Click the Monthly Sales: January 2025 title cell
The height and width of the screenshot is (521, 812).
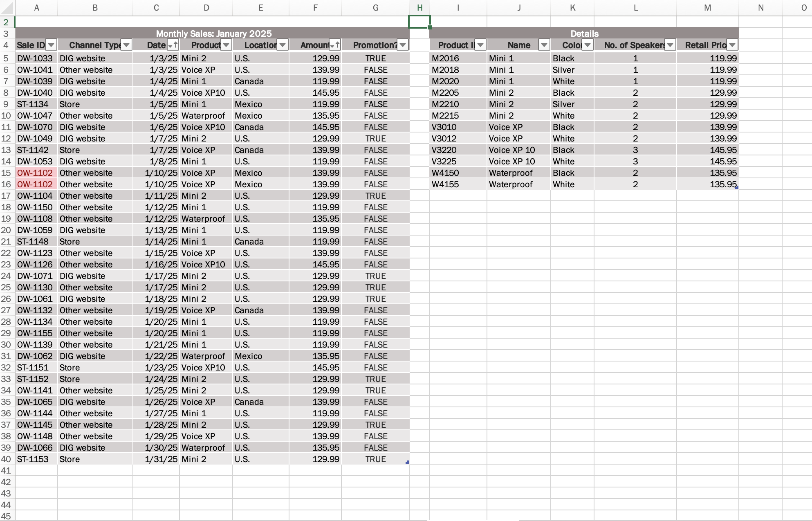tap(213, 34)
